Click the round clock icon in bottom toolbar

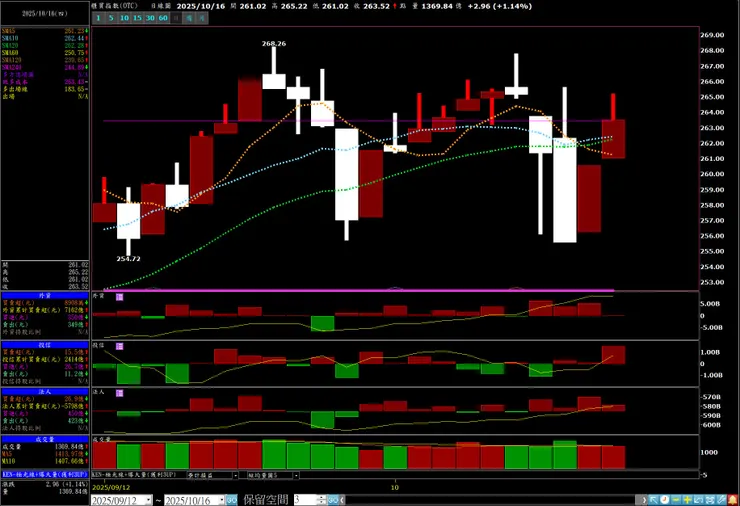pyautogui.click(x=664, y=499)
